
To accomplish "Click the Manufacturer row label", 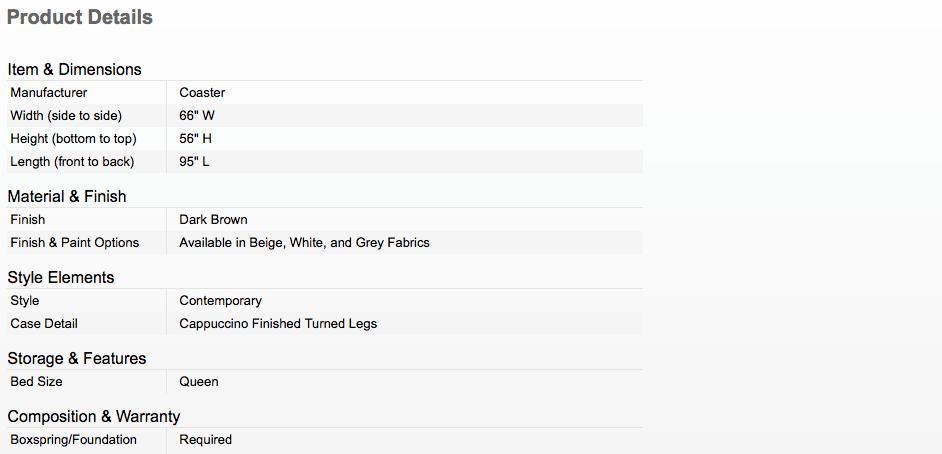I will (49, 93).
